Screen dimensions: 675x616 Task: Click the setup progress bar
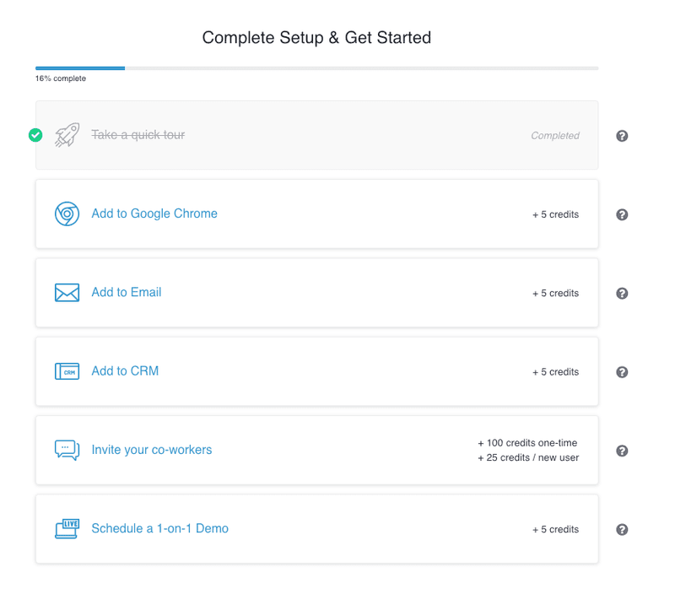[x=316, y=68]
